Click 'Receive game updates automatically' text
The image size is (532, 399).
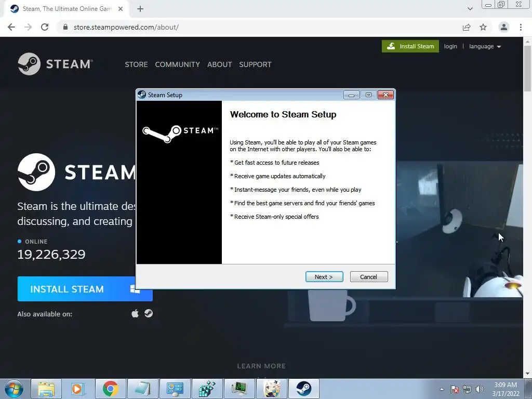pyautogui.click(x=280, y=176)
